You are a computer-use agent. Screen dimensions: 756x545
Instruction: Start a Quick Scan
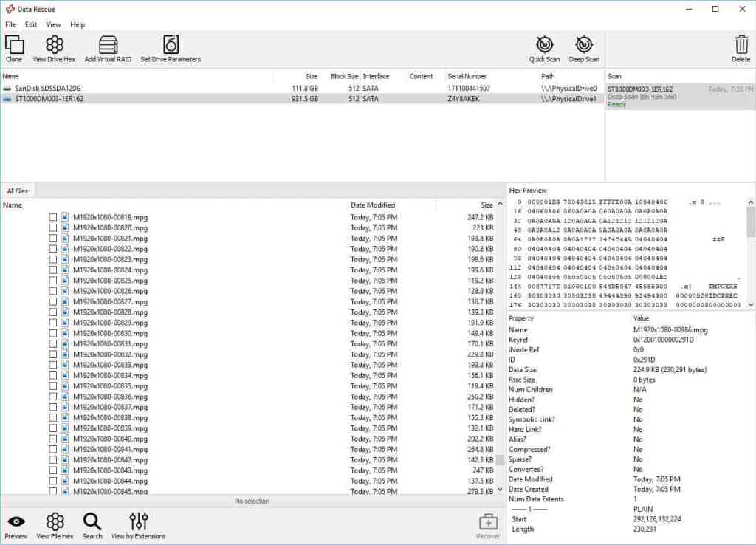coord(544,49)
